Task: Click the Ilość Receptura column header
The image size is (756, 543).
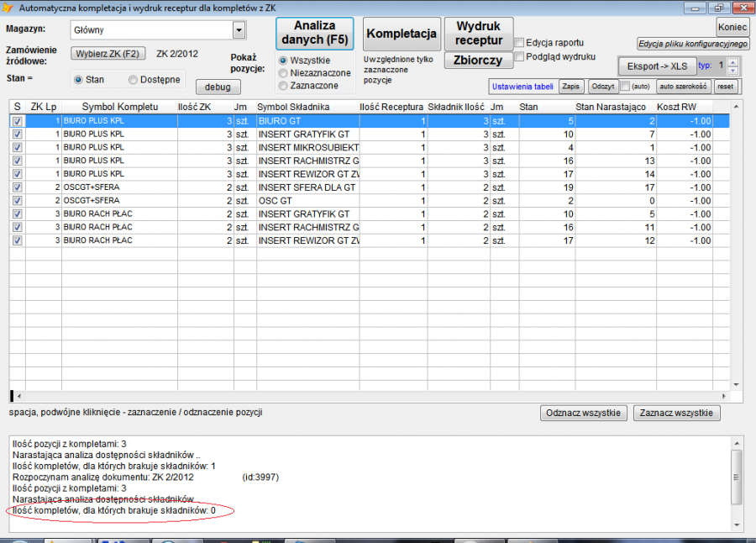Action: tap(393, 107)
